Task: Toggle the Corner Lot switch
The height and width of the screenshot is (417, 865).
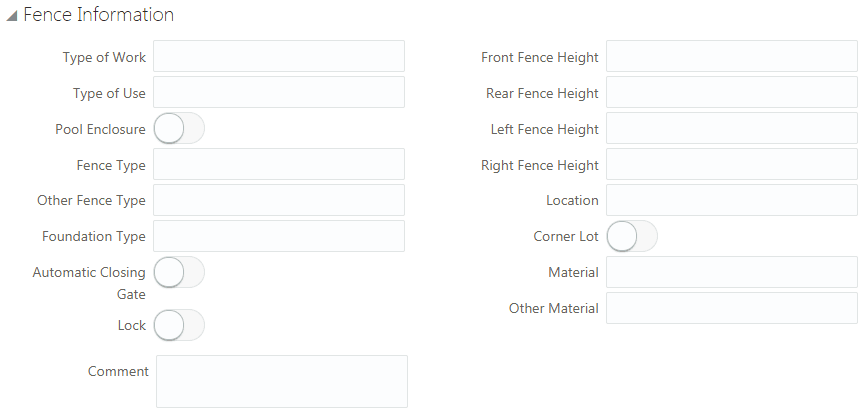Action: [632, 237]
